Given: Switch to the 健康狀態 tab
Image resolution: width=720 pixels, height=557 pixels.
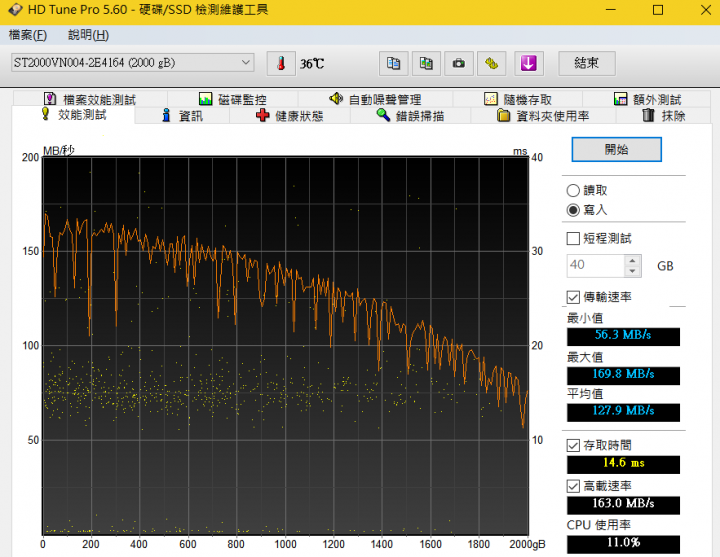Looking at the screenshot, I should [290, 116].
